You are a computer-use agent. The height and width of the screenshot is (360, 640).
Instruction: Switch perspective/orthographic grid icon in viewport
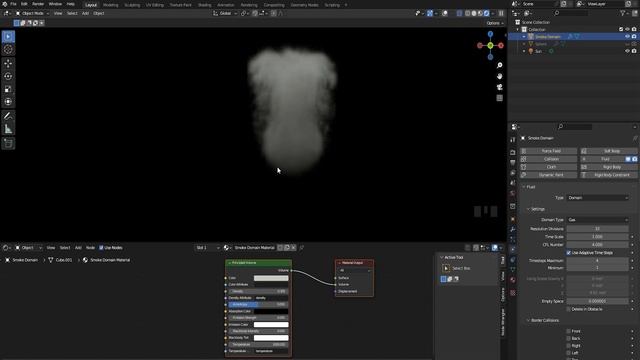(500, 98)
